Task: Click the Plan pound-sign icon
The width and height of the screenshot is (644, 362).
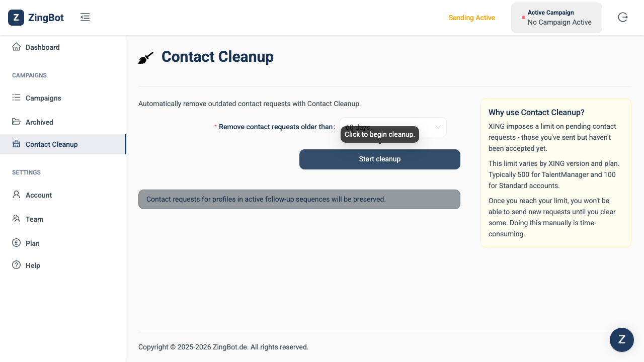Action: (x=16, y=243)
